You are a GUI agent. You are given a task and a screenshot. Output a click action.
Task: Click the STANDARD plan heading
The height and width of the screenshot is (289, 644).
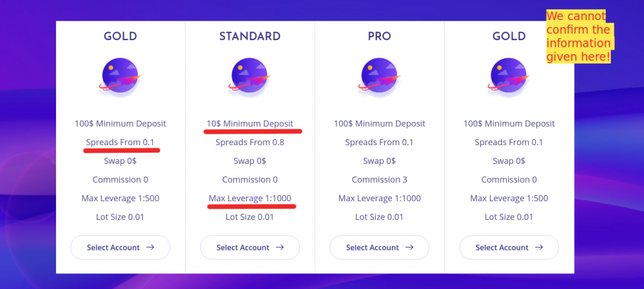click(x=250, y=36)
